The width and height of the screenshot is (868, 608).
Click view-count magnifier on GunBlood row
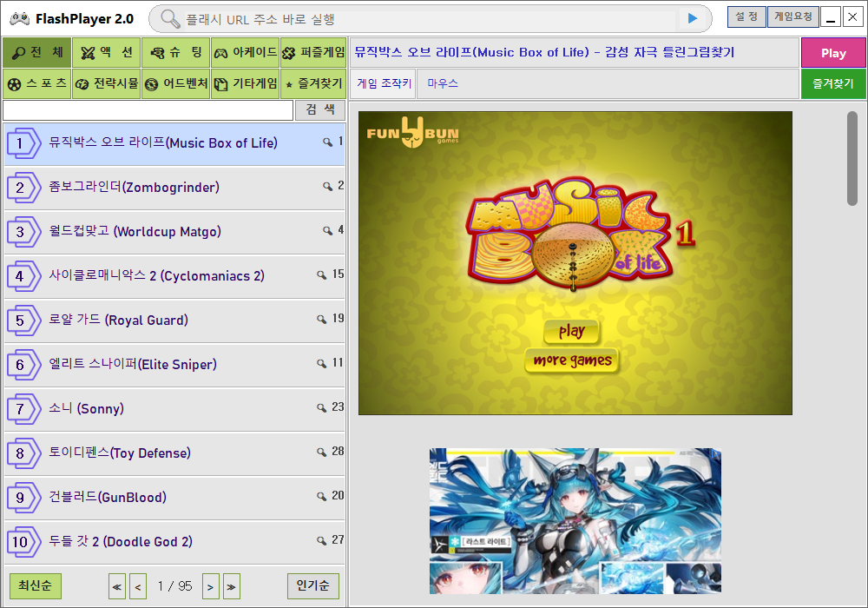pos(322,497)
